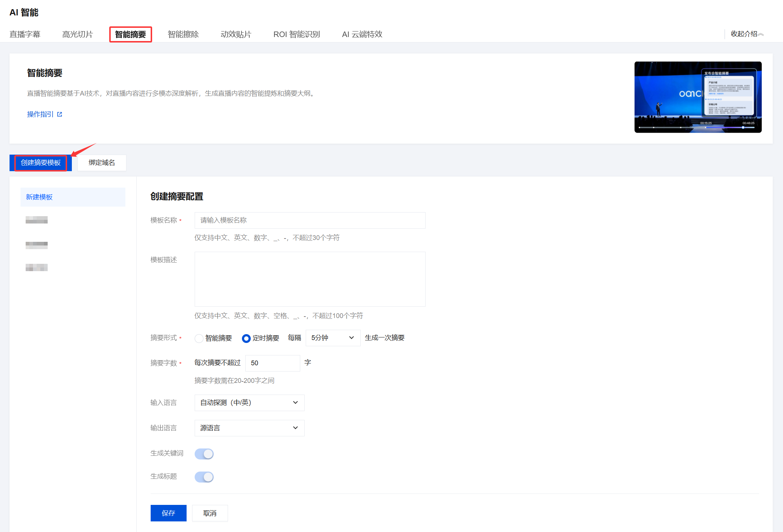Expand the 输入语言 dropdown

249,403
